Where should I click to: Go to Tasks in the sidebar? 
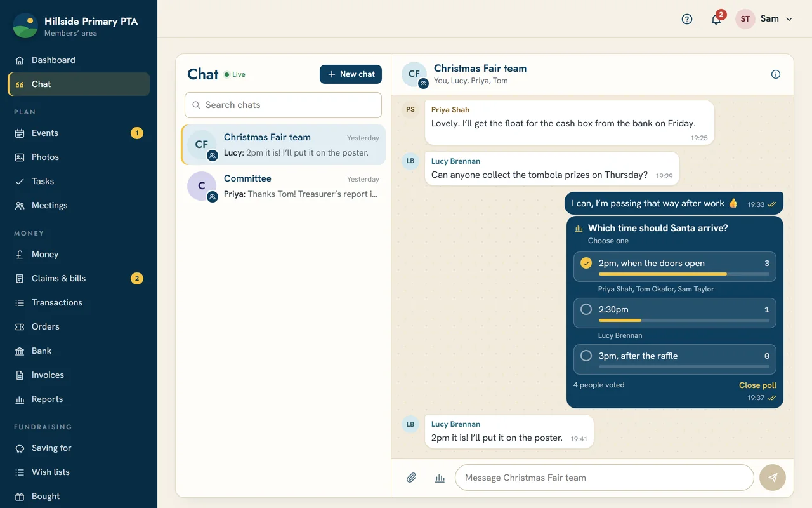(x=79, y=181)
